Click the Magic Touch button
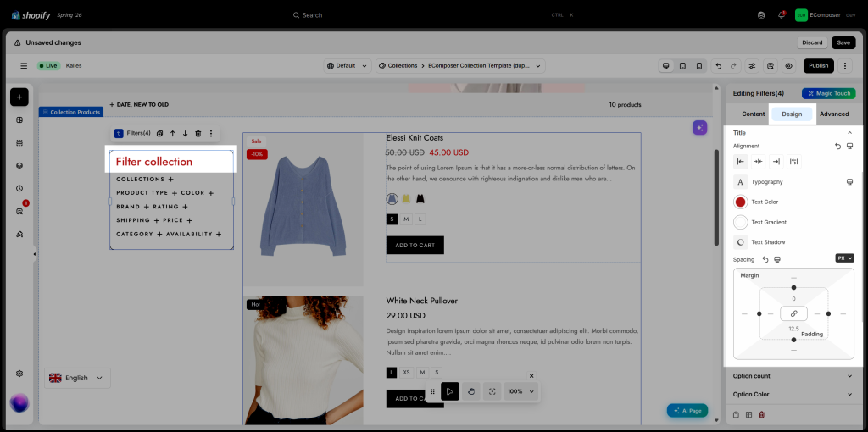Viewport: 868px width, 432px height. coord(828,93)
